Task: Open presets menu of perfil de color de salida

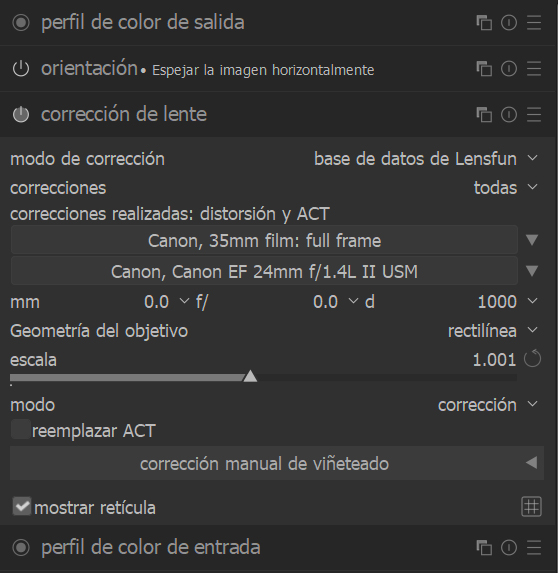Action: pos(534,23)
